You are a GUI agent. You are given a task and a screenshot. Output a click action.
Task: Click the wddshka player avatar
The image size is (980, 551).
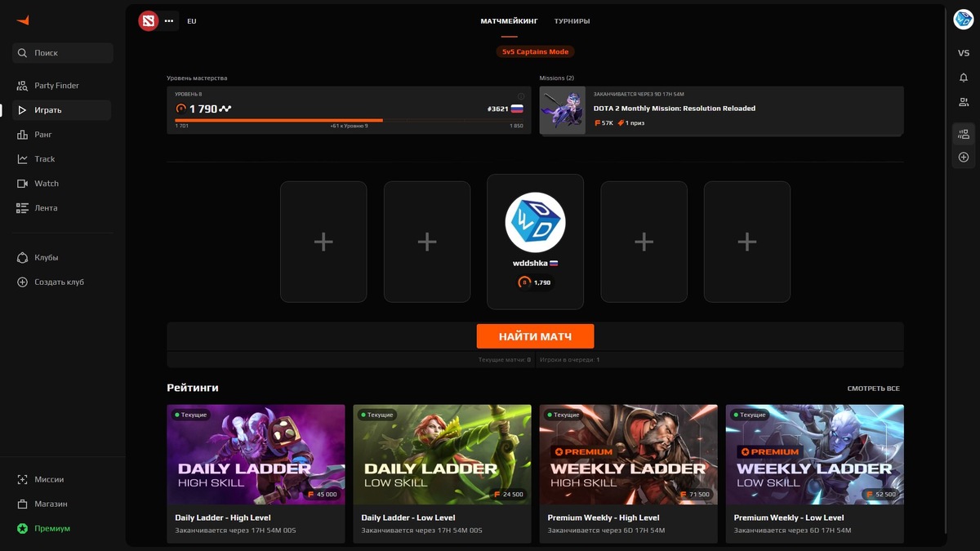pyautogui.click(x=536, y=222)
